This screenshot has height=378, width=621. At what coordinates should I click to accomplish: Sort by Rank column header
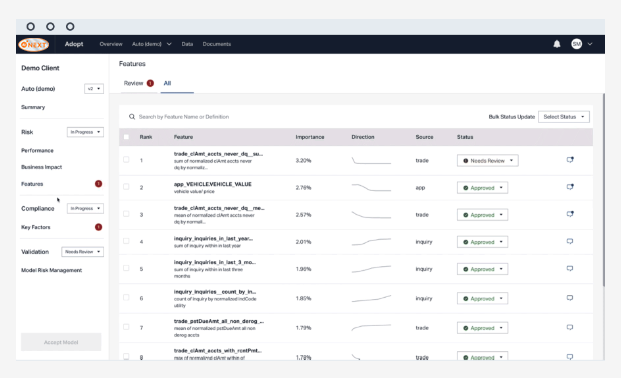146,137
